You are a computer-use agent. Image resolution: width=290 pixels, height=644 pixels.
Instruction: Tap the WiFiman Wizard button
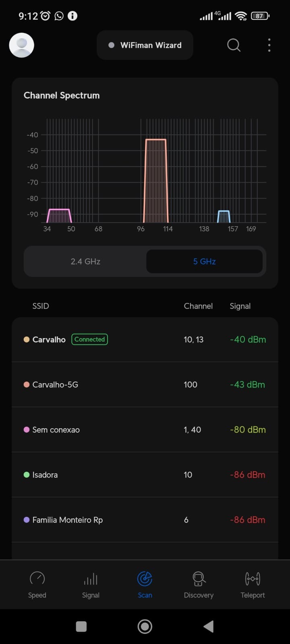tap(145, 45)
